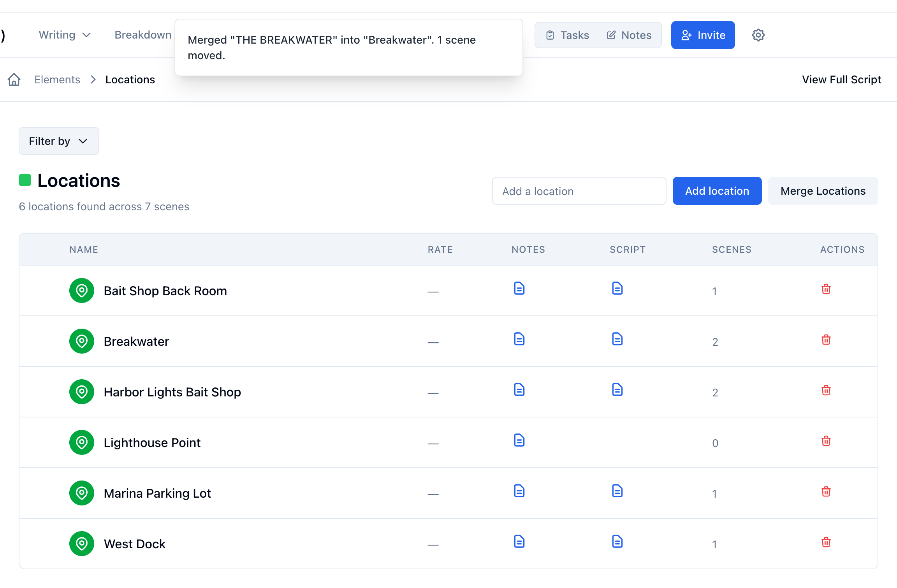Screen dimensions: 897x588
Task: Click the green Locations color swatch
Action: tap(25, 180)
